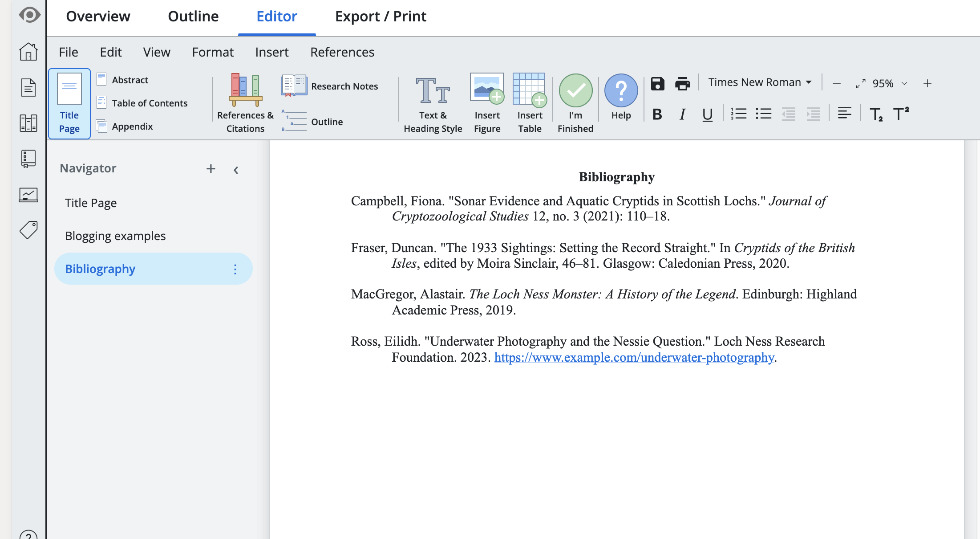Zoom out with the minus button
The image size is (980, 539).
tap(836, 83)
